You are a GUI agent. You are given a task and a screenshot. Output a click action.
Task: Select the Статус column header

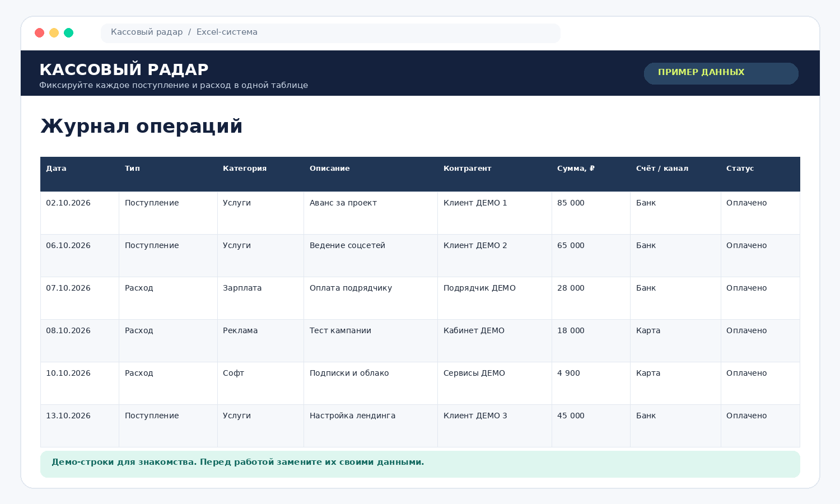coord(760,174)
